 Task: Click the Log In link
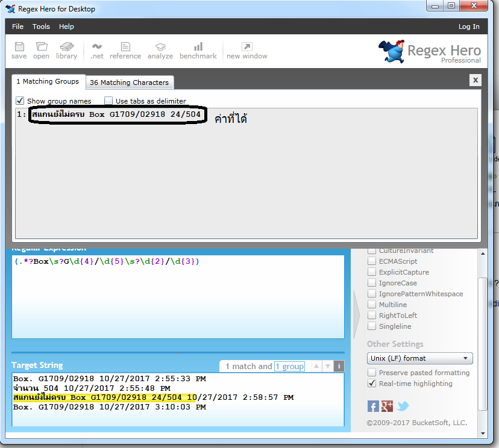(x=469, y=26)
